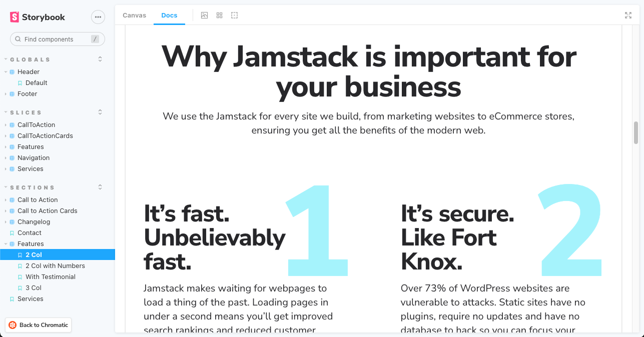This screenshot has height=337, width=644.
Task: Collapse the SLICES section heading
Action: tap(26, 112)
